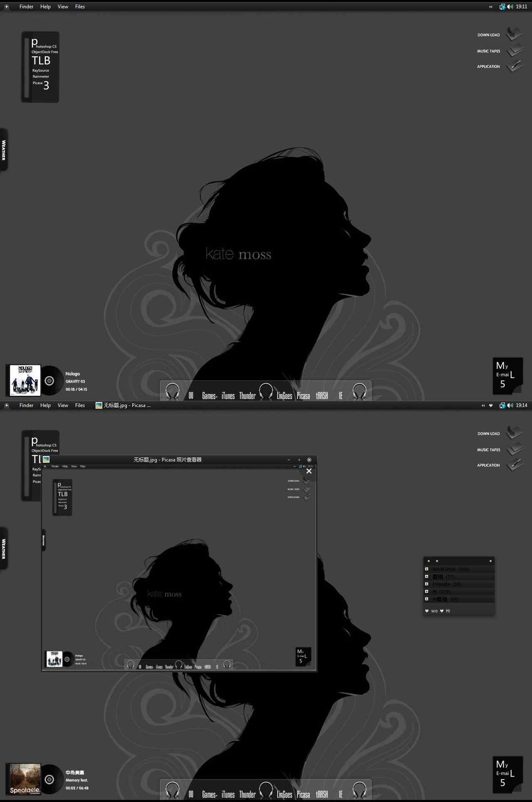Open Files menu on the 19:14 taskbar
The width and height of the screenshot is (532, 802).
pos(80,405)
